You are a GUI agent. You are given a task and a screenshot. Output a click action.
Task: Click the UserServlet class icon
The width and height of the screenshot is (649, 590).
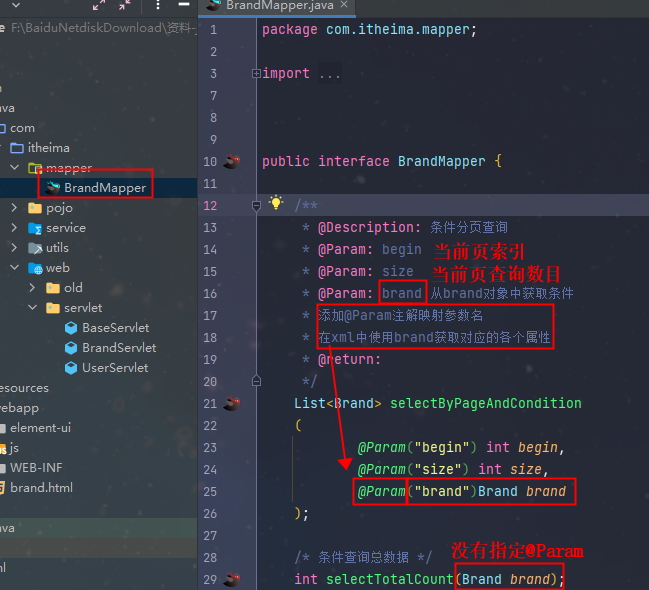coord(71,368)
